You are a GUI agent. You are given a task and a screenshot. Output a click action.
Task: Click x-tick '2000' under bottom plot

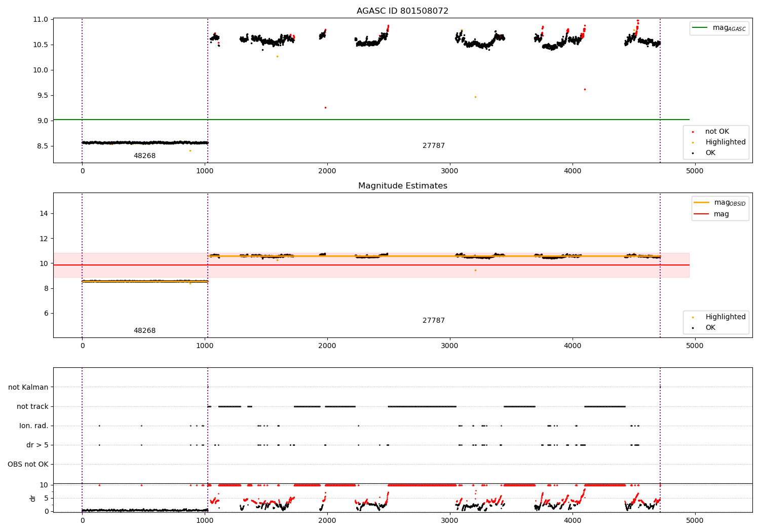pos(327,520)
